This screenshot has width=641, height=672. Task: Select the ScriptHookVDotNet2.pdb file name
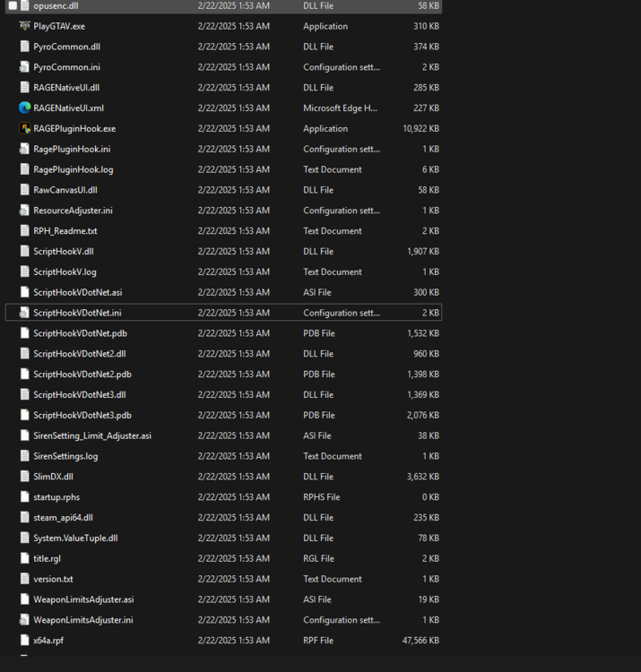[82, 375]
